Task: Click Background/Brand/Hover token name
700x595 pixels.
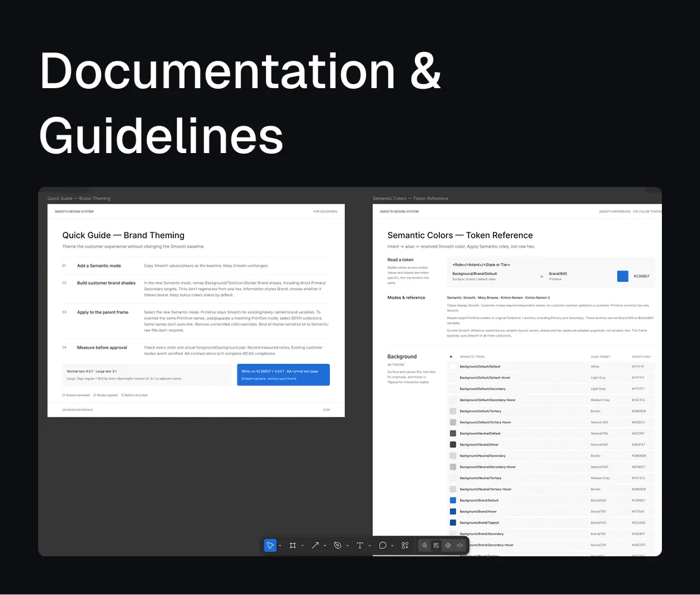Action: pos(478,512)
